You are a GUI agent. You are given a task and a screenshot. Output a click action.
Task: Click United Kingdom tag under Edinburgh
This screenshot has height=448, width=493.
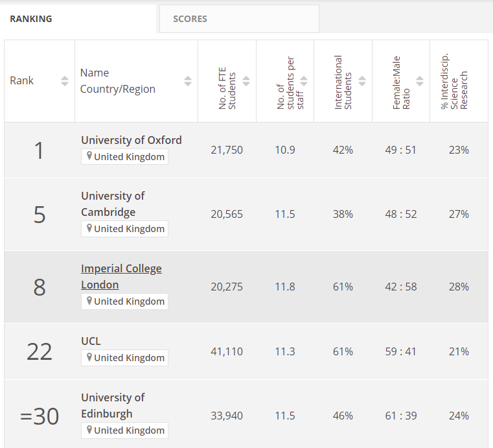click(124, 430)
